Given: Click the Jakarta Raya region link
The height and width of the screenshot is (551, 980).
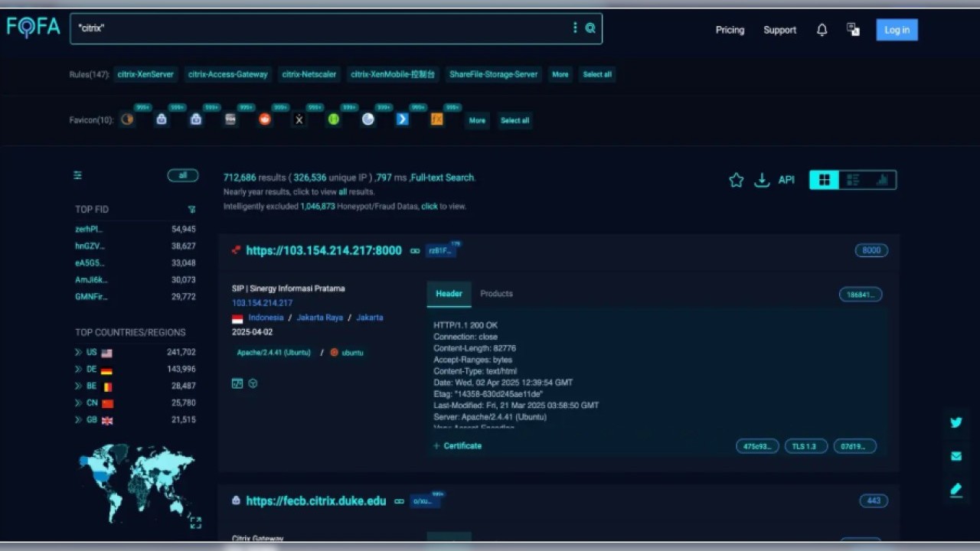Looking at the screenshot, I should click(x=319, y=318).
